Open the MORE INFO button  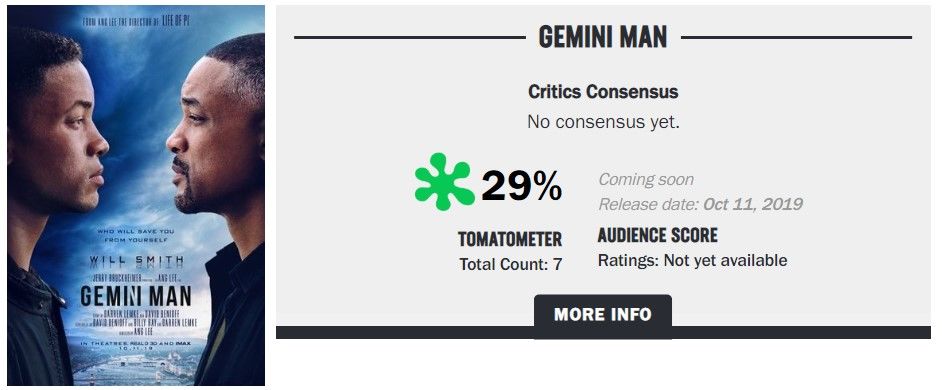pos(603,314)
